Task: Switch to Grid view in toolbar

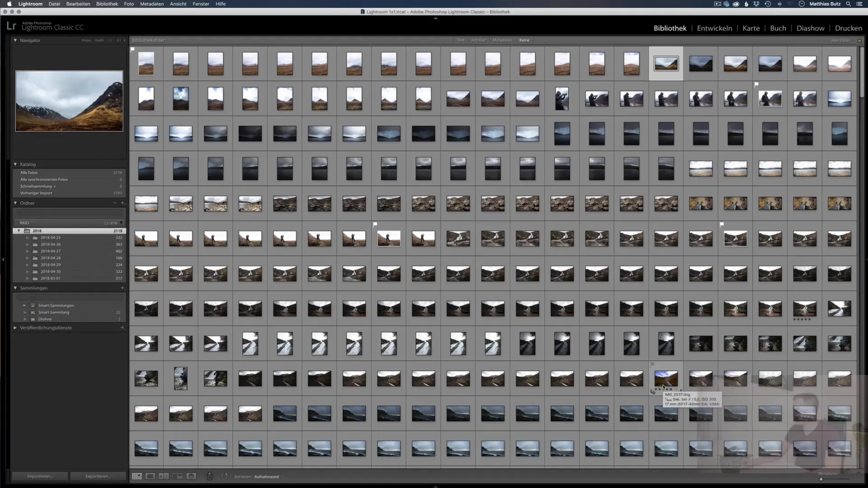Action: coord(137,476)
